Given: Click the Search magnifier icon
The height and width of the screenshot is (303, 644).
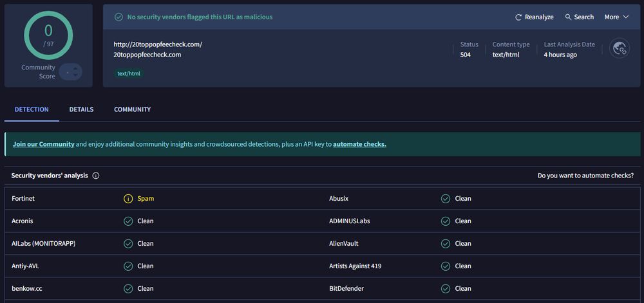Looking at the screenshot, I should (x=569, y=17).
